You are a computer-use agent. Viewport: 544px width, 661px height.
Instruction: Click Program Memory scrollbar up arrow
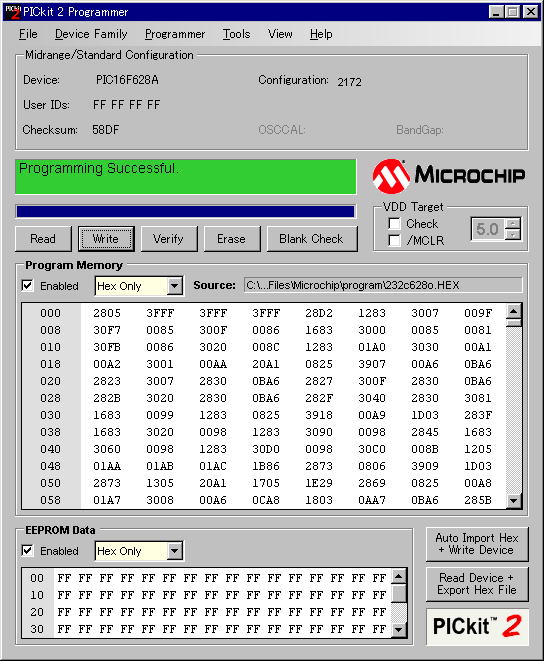coord(514,312)
